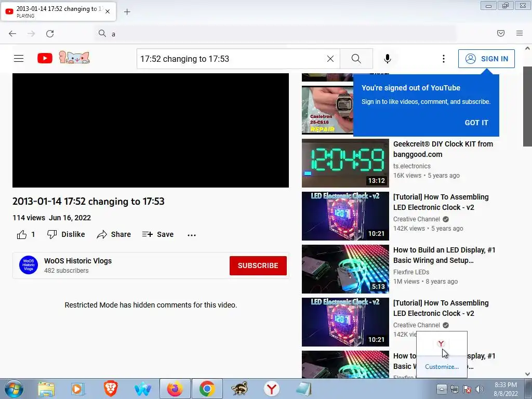Open Geekcreit DIY Clock KIT video title
This screenshot has height=399, width=532.
[x=443, y=149]
